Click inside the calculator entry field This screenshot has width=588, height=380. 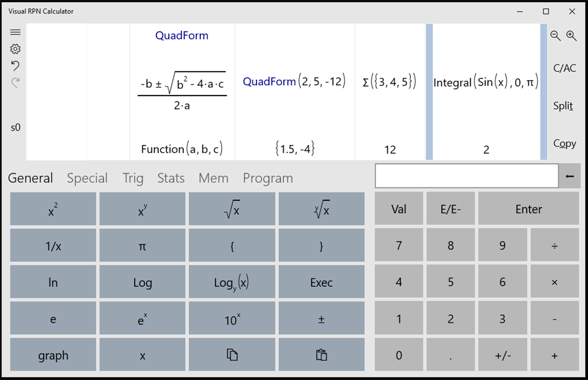466,176
